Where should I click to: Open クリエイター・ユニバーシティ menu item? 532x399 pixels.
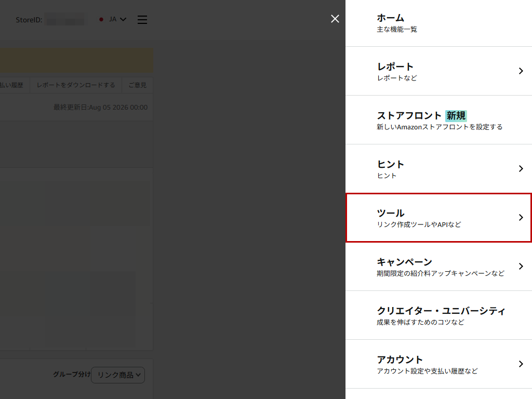438,315
